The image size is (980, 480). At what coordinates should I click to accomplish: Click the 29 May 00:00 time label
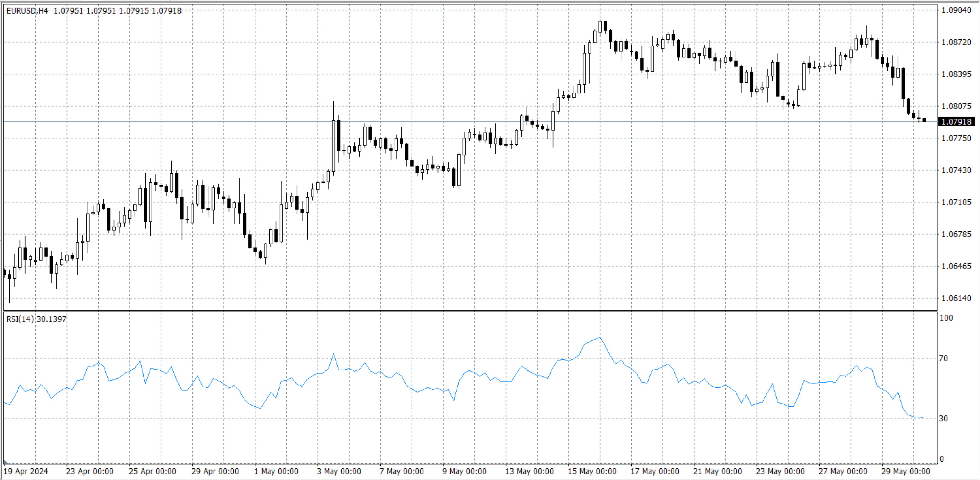[x=905, y=471]
